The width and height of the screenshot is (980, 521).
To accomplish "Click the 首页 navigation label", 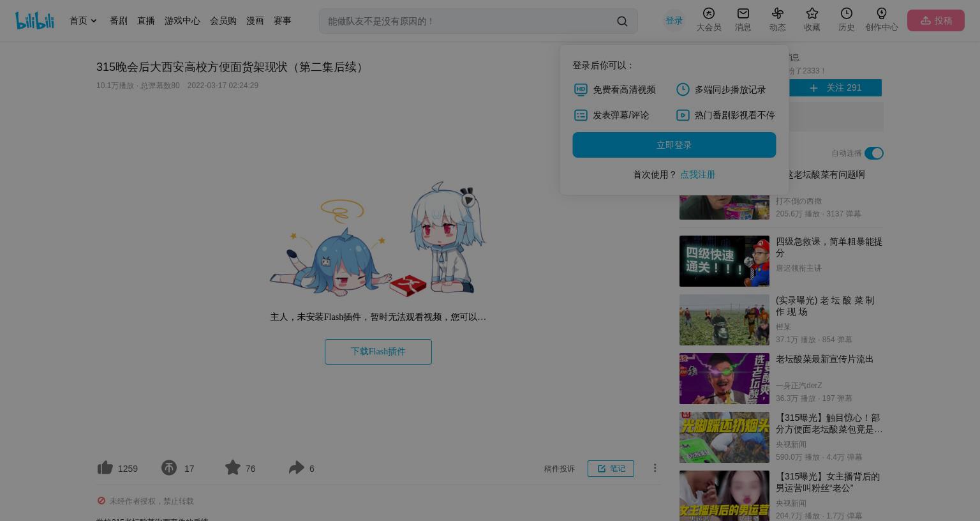I will [78, 21].
